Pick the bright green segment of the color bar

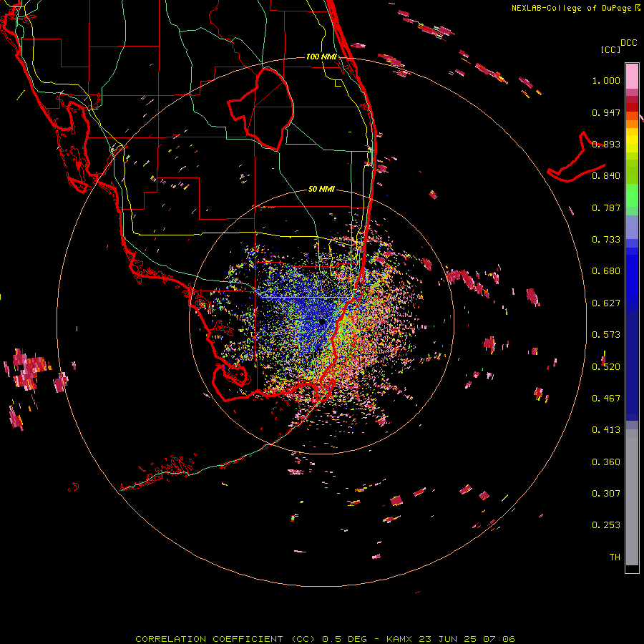(632, 195)
